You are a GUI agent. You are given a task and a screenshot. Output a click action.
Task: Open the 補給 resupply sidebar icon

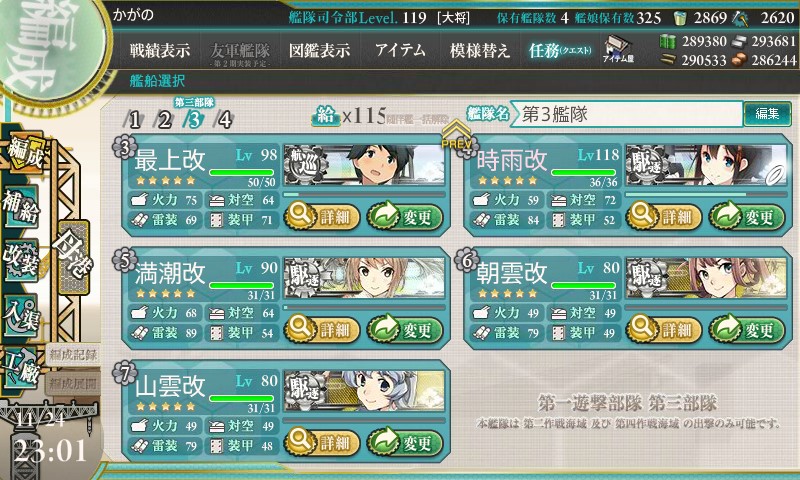[20, 207]
